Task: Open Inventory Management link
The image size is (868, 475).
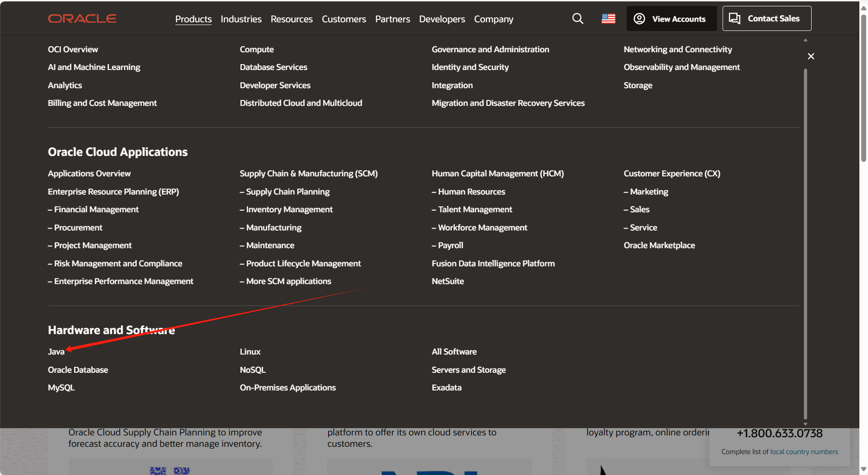Action: [286, 210]
